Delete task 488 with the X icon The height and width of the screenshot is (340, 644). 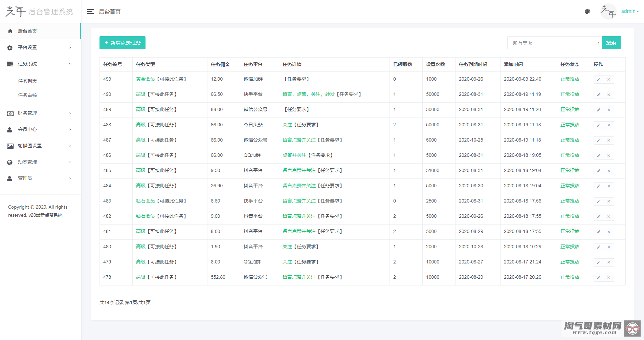[609, 125]
